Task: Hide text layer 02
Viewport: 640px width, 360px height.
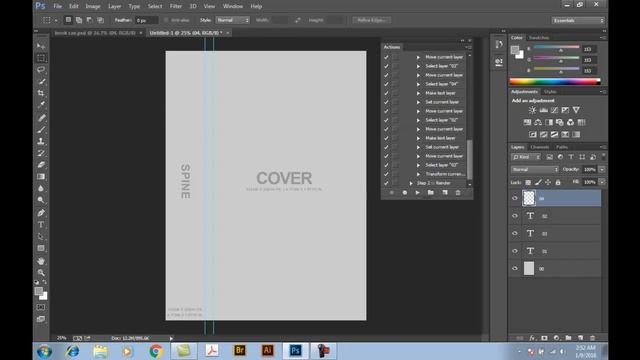Action: click(x=515, y=216)
